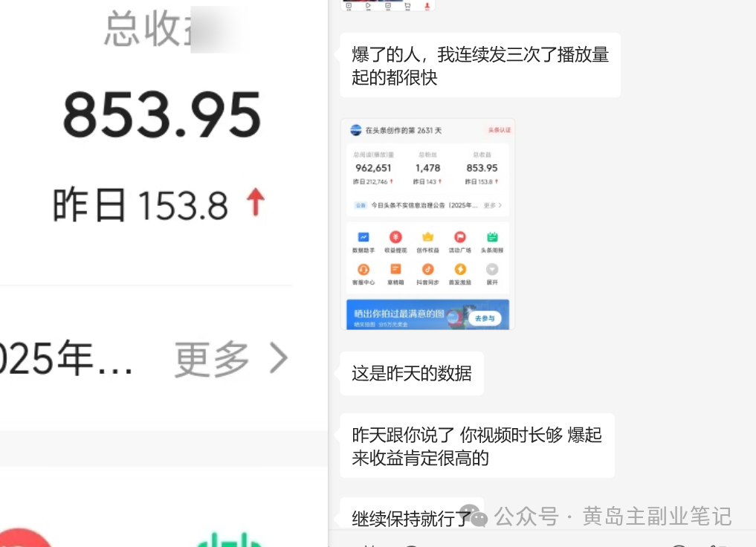Image resolution: width=756 pixels, height=547 pixels.
Task: Open 客服中心 headset icon
Action: (364, 269)
